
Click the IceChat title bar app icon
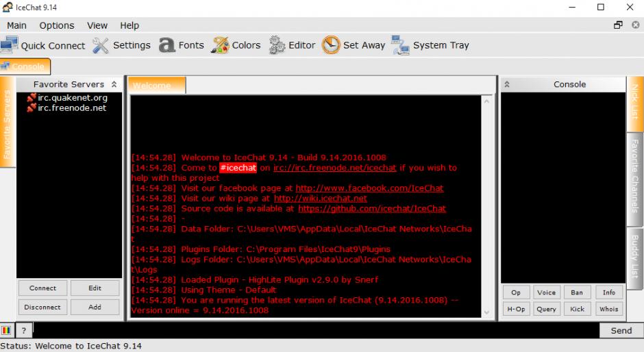click(x=7, y=7)
